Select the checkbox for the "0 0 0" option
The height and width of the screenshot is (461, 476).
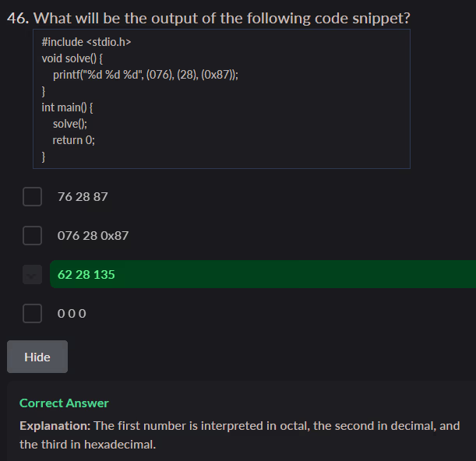point(32,313)
